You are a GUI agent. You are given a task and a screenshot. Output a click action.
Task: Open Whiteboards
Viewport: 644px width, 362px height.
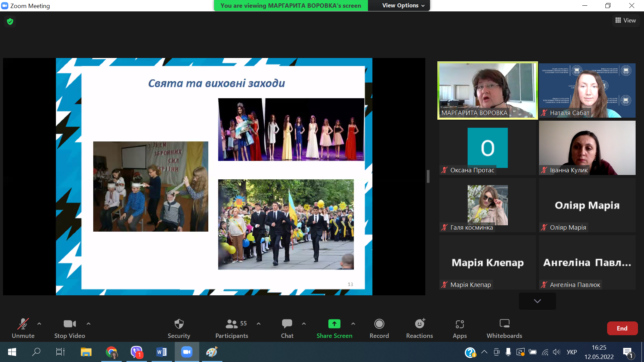pos(504,328)
